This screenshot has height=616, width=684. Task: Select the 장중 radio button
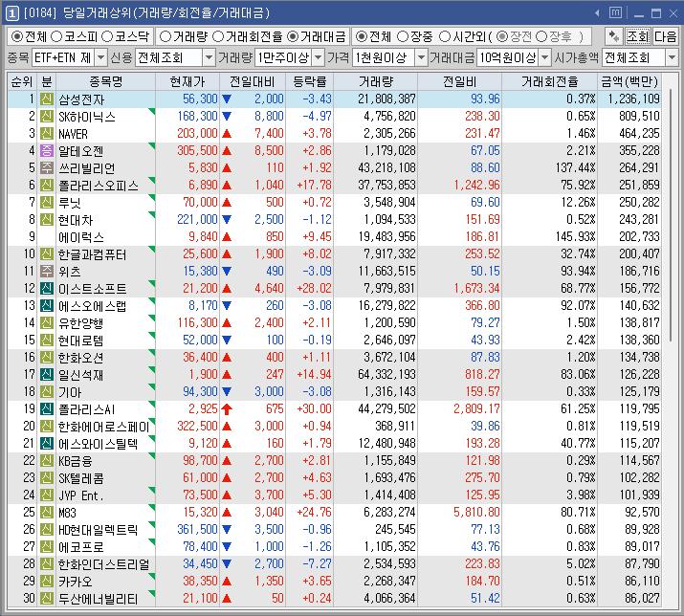(x=403, y=36)
